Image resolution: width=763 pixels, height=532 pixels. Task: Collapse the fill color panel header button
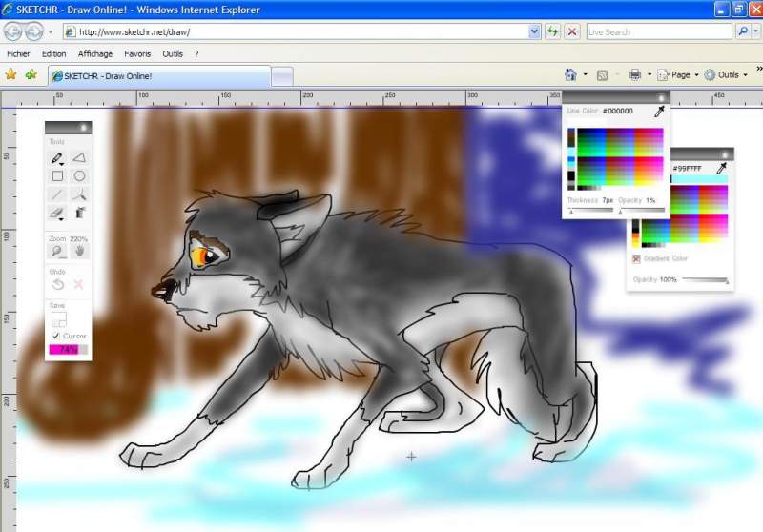point(725,154)
